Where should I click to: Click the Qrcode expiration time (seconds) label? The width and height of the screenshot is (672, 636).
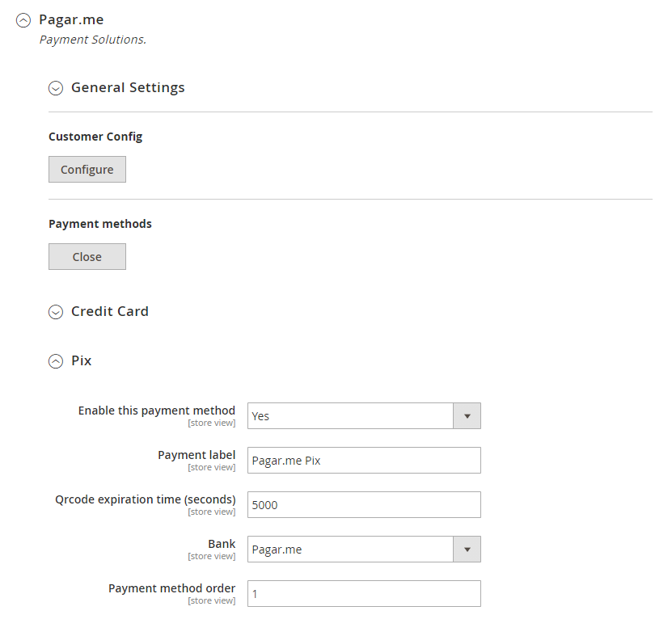coord(146,499)
